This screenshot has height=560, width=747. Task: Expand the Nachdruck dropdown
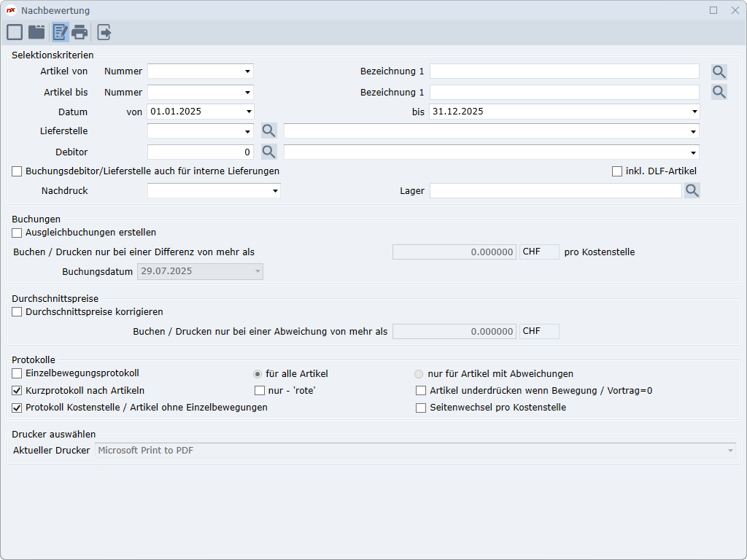pyautogui.click(x=275, y=191)
